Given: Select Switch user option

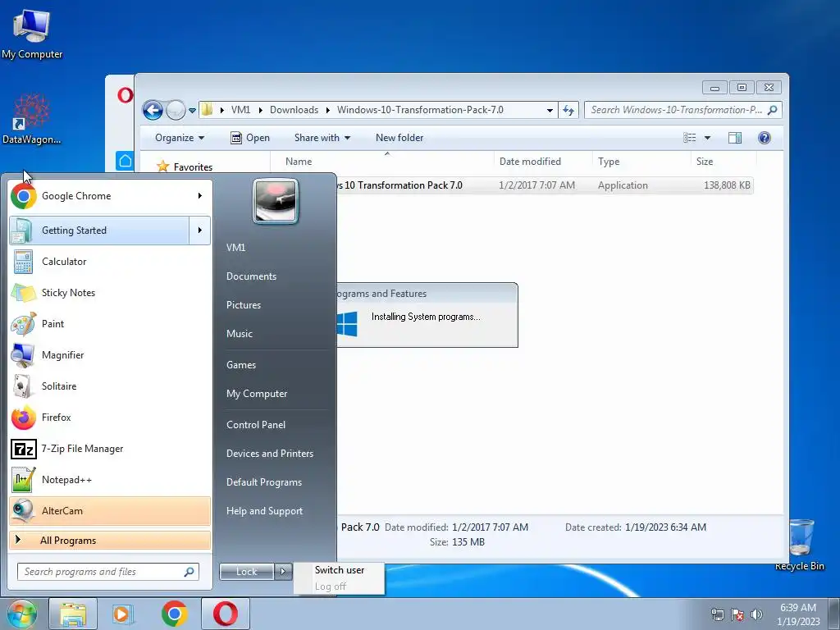Looking at the screenshot, I should click(339, 570).
